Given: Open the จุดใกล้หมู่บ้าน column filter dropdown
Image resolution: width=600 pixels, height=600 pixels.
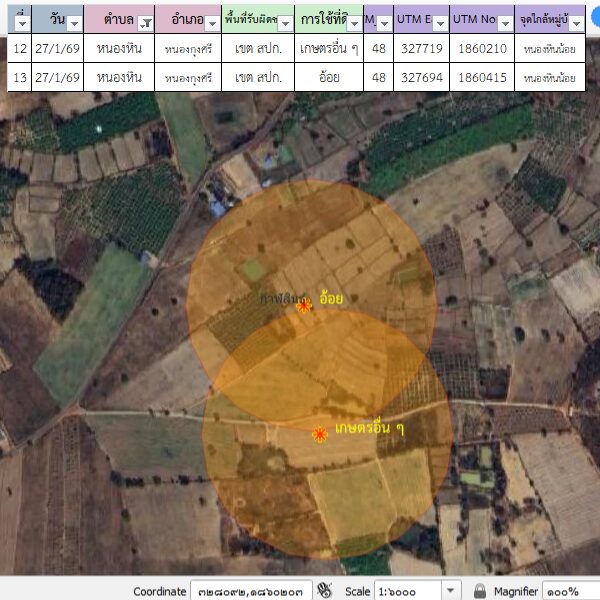Looking at the screenshot, I should tap(576, 22).
